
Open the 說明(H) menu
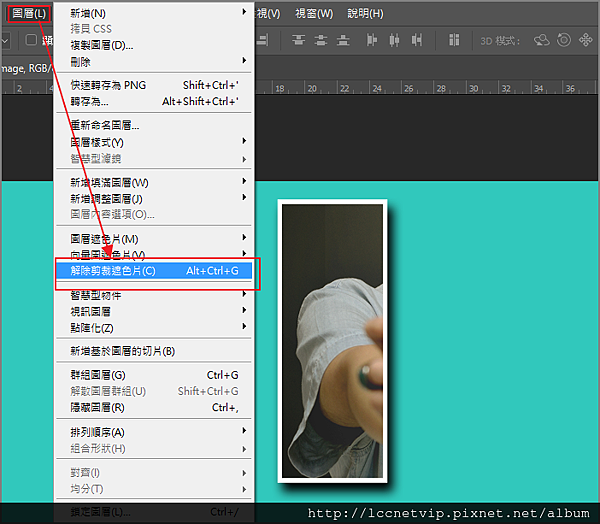coord(365,14)
